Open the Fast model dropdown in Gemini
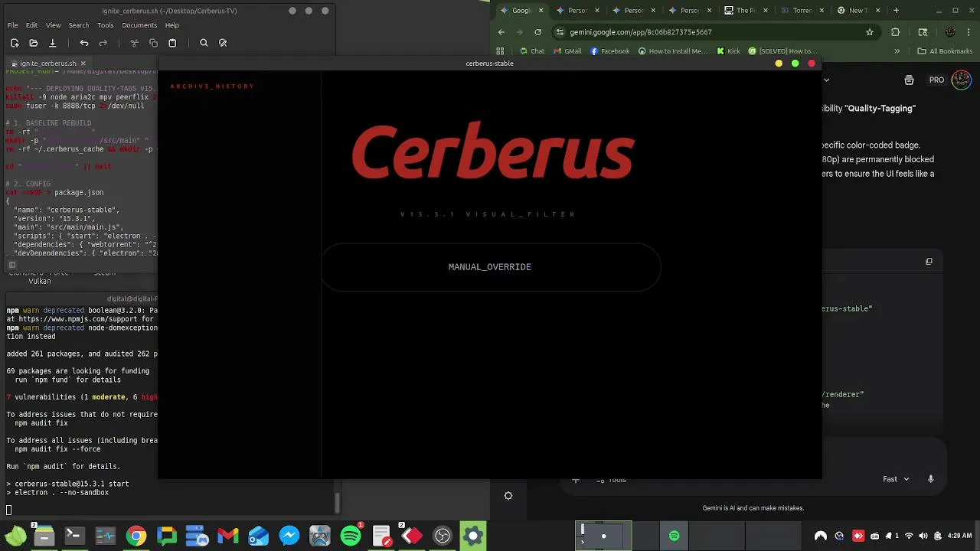The height and width of the screenshot is (551, 980). [896, 479]
